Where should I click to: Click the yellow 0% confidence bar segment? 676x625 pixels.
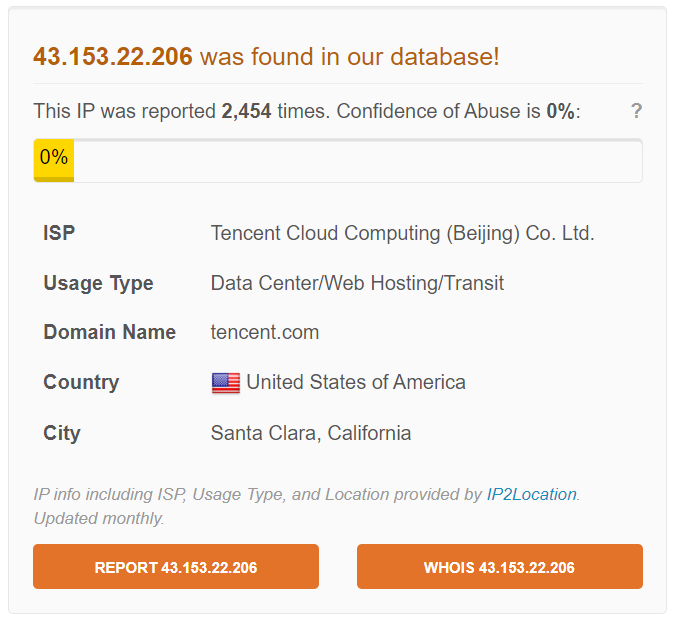(x=54, y=161)
